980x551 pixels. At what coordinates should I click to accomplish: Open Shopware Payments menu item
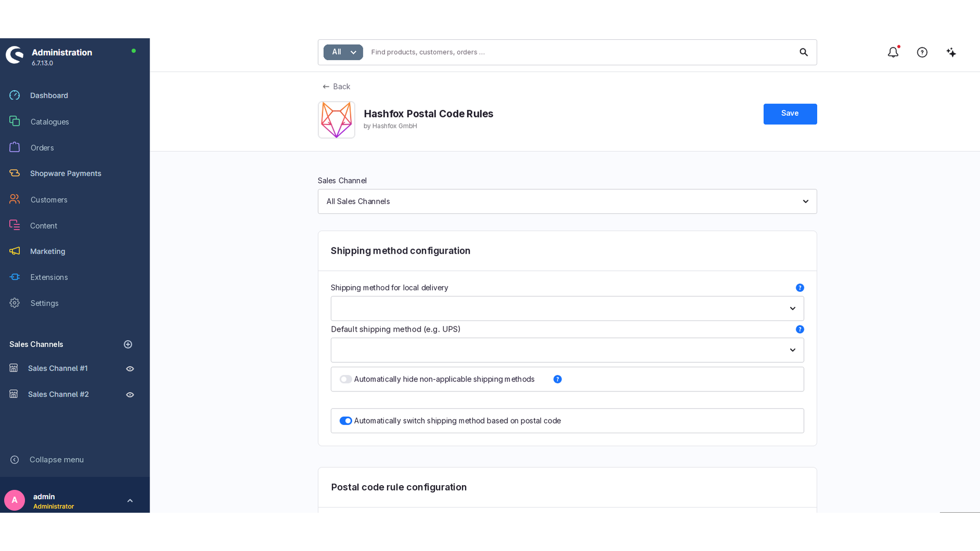[65, 173]
